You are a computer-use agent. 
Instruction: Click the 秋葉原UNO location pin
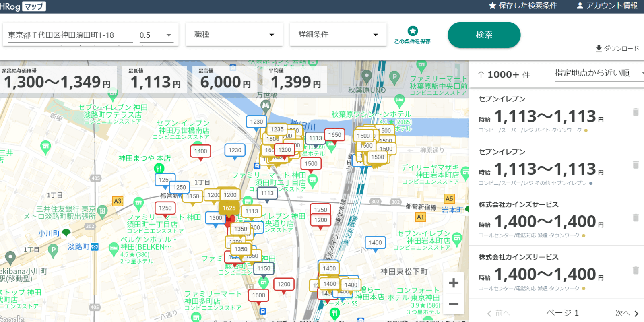pyautogui.click(x=366, y=76)
